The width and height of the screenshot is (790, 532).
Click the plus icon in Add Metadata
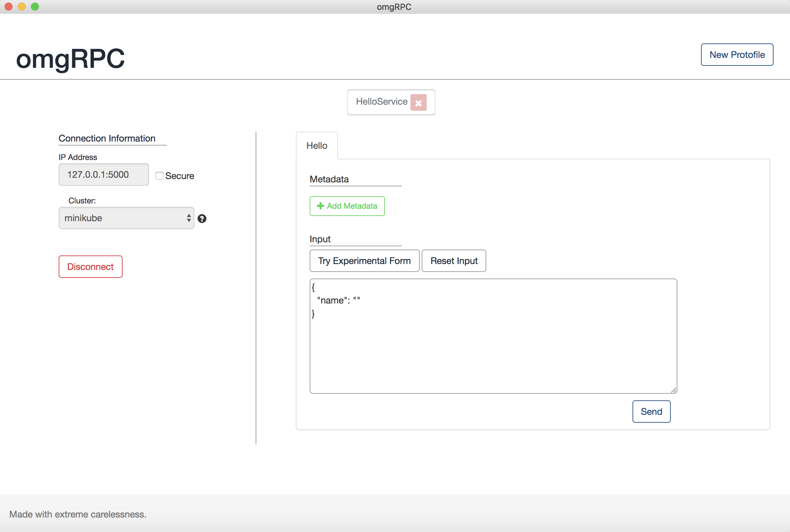pos(320,206)
